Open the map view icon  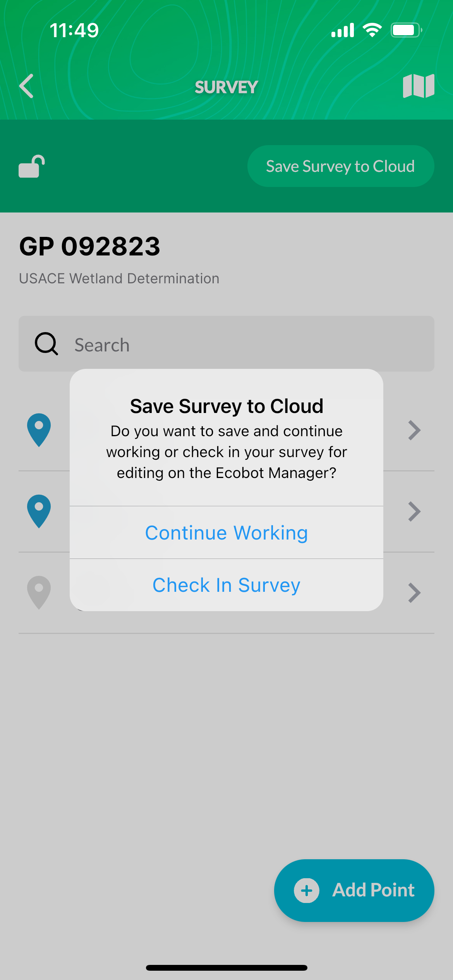[418, 86]
